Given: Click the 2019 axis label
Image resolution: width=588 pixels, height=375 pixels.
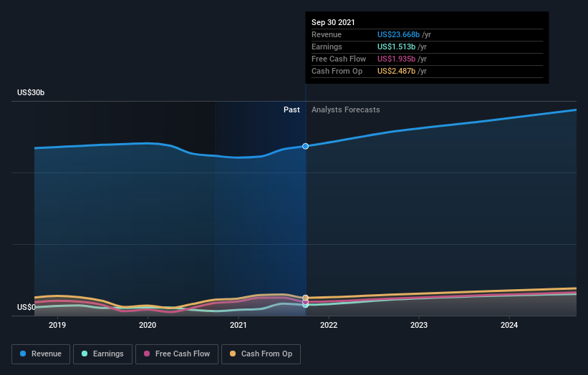Looking at the screenshot, I should pos(57,325).
